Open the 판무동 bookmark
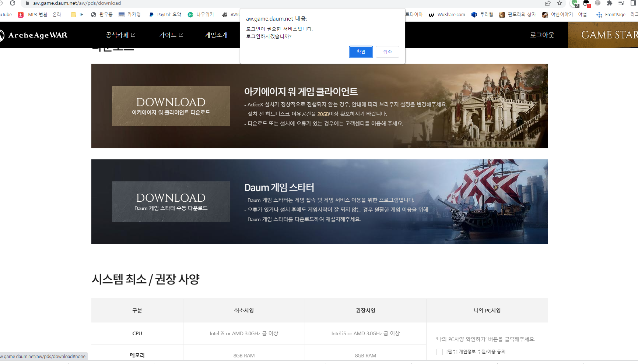Screen dimensions: 638x364 pyautogui.click(x=102, y=15)
